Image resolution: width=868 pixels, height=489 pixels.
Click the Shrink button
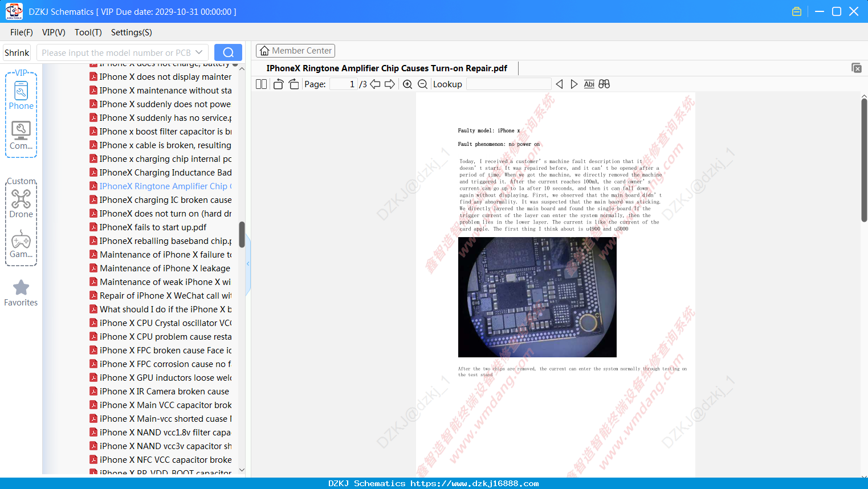click(17, 52)
